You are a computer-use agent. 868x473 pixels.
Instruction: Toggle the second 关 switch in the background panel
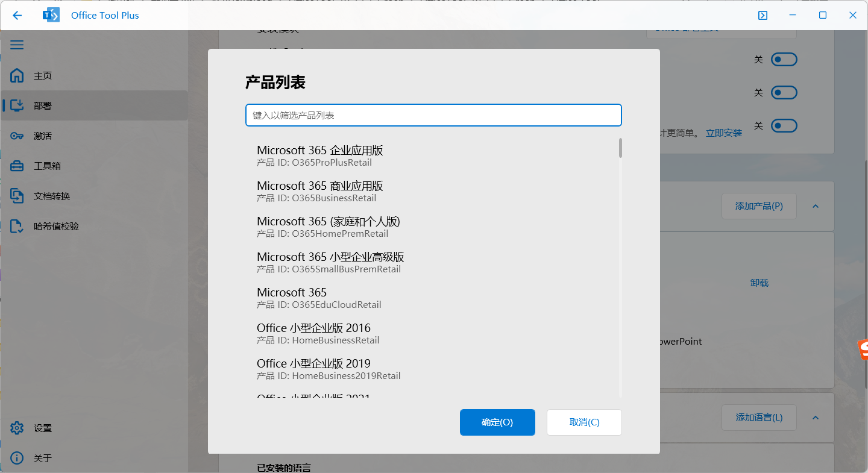point(784,93)
